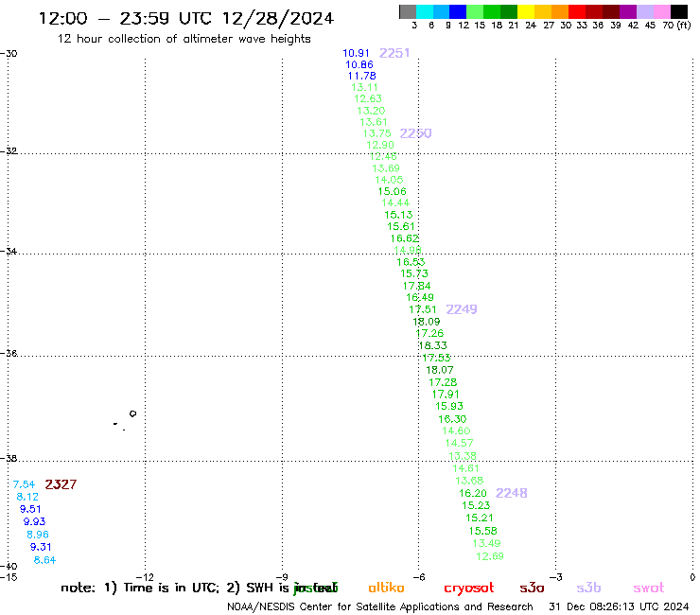The image size is (700, 615).
Task: Click wave height value 15.13
Action: tap(398, 215)
